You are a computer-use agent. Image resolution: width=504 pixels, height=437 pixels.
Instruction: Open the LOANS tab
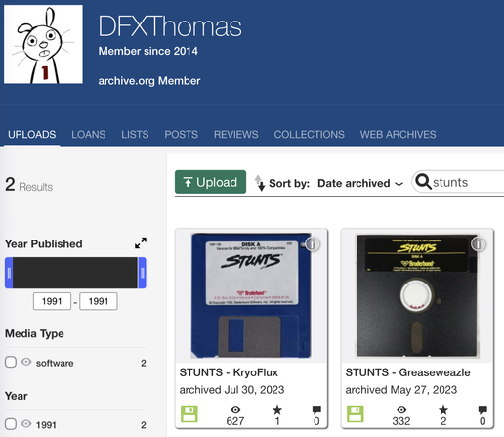pyautogui.click(x=89, y=134)
